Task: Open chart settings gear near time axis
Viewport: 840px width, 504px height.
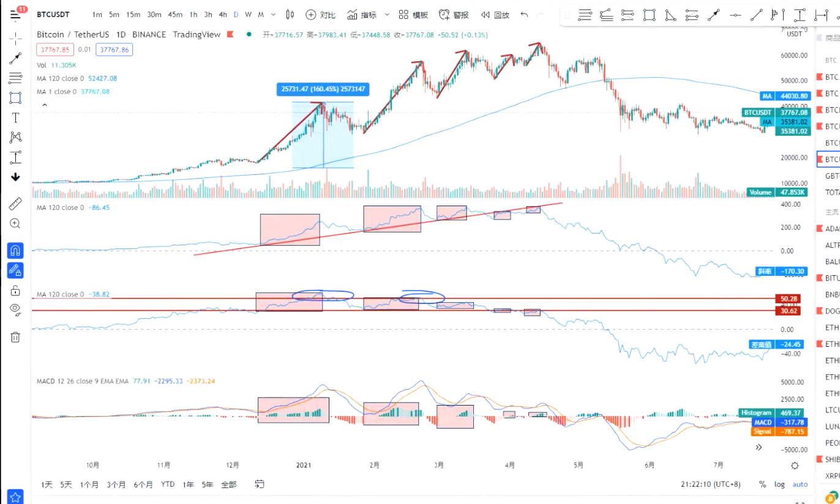Action: pos(795,465)
